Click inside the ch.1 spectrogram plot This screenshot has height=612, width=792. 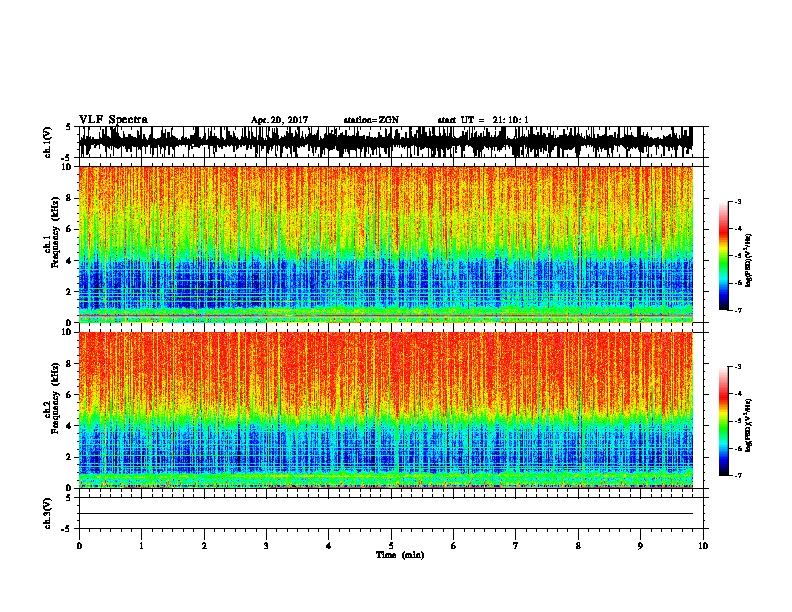coord(386,244)
